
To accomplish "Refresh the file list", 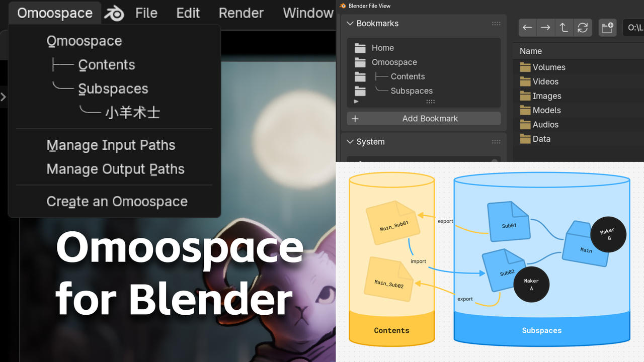I will [x=583, y=28].
